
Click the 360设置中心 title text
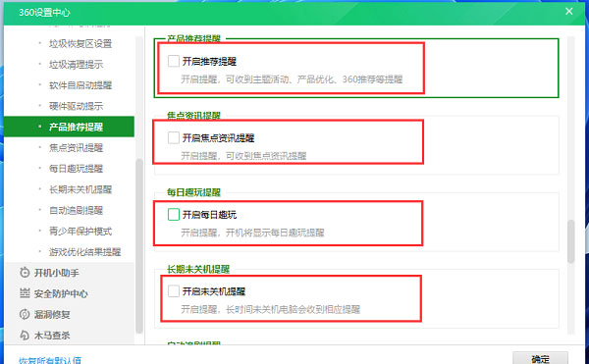click(x=44, y=13)
